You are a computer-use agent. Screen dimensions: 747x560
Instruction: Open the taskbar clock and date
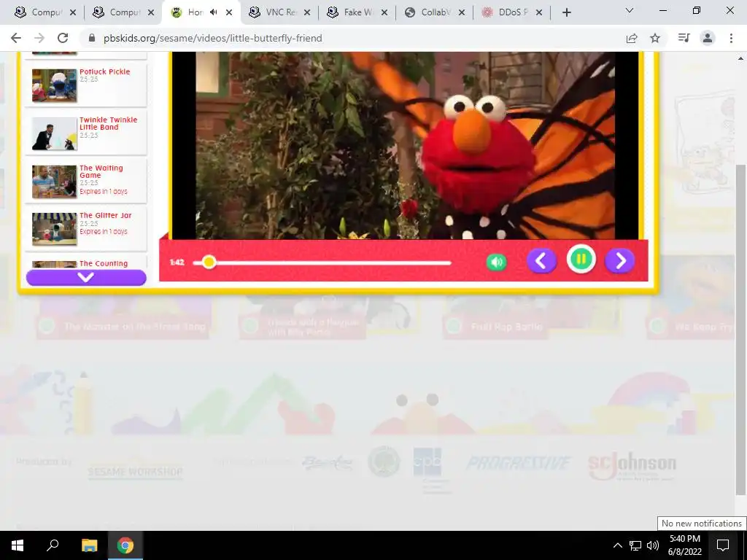tap(684, 545)
